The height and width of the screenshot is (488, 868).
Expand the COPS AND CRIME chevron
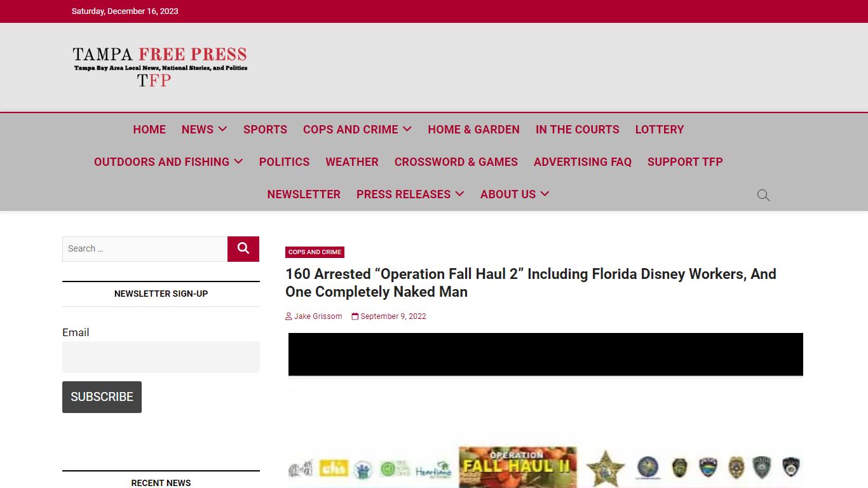407,129
